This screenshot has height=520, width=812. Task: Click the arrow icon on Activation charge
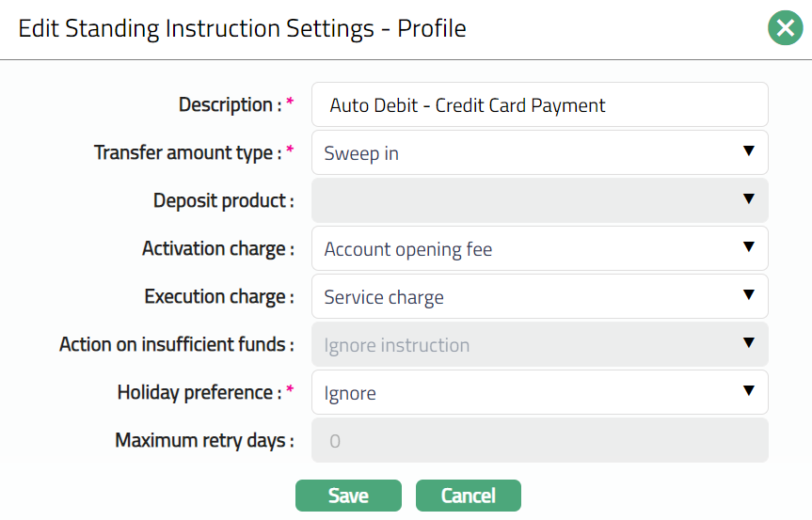(749, 247)
